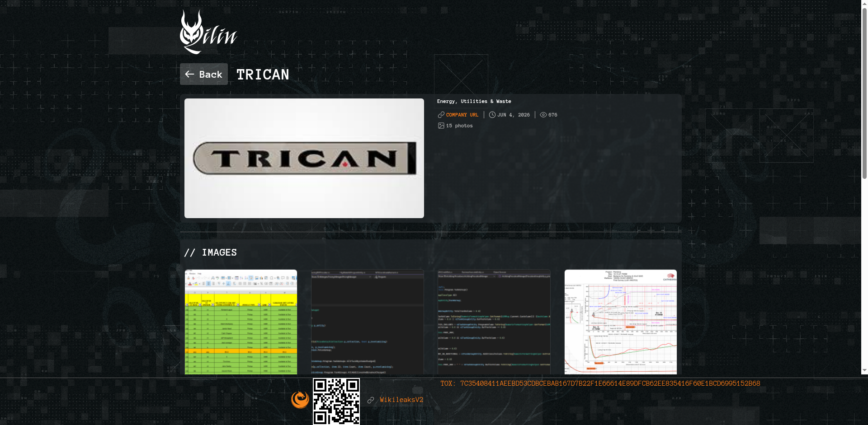The width and height of the screenshot is (868, 425).
Task: Go back using the Back button
Action: [x=204, y=74]
